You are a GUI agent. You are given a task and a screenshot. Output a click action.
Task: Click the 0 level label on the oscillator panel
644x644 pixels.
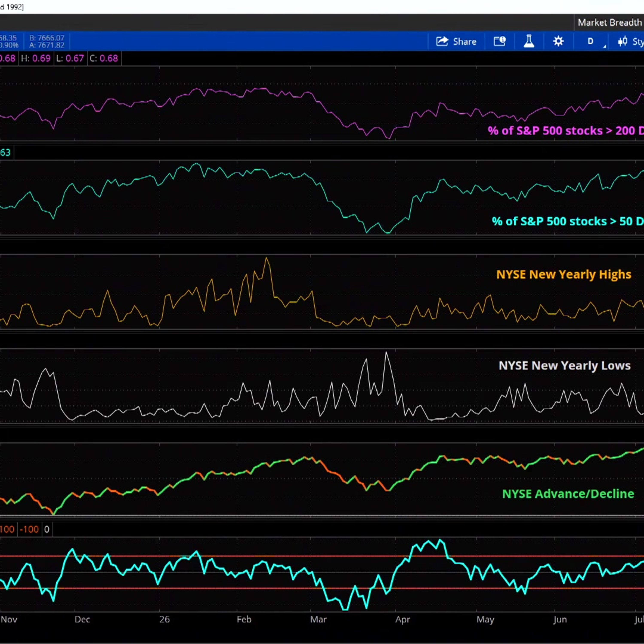point(47,529)
